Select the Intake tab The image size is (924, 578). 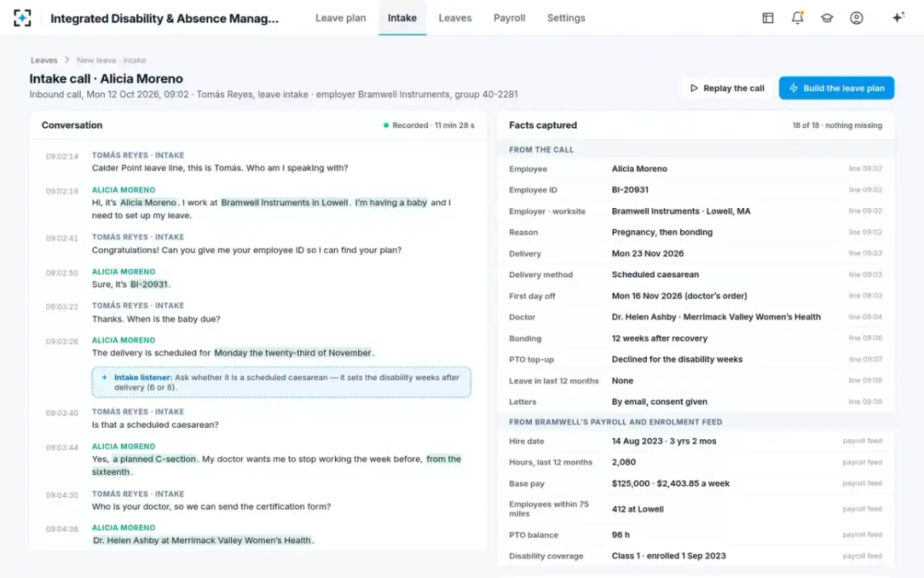[x=402, y=18]
